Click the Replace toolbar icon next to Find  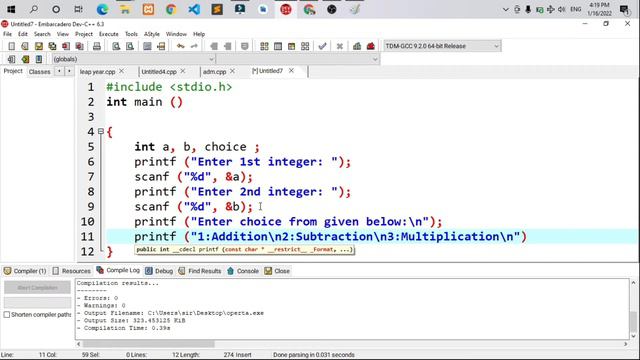point(130,46)
